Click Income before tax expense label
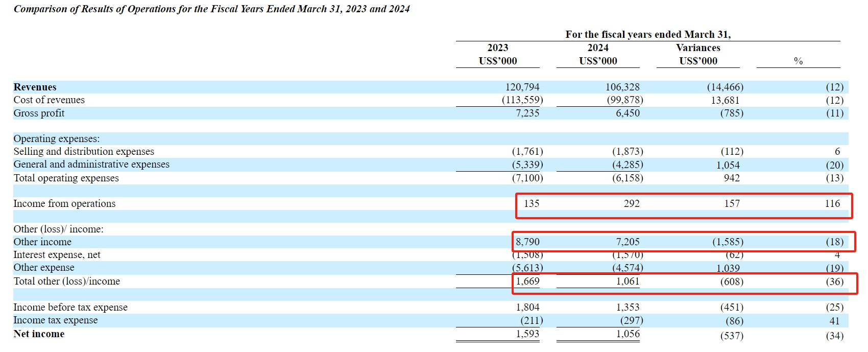 [70, 307]
